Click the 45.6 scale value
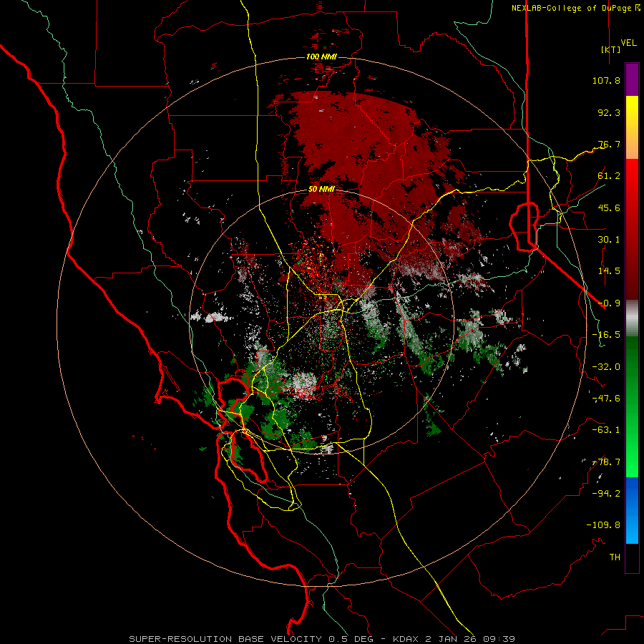Viewport: 644px width, 644px height. [x=609, y=208]
